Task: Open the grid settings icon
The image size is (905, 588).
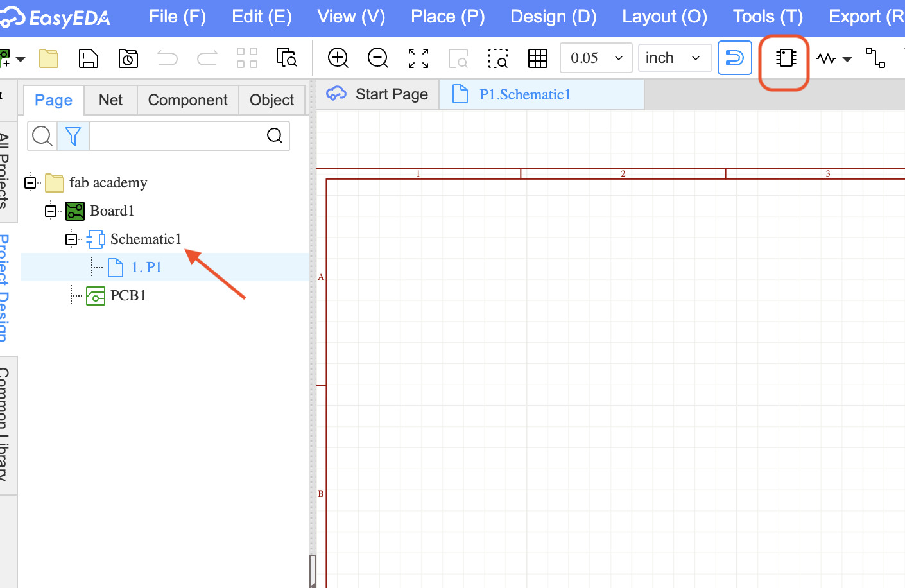Action: 538,58
